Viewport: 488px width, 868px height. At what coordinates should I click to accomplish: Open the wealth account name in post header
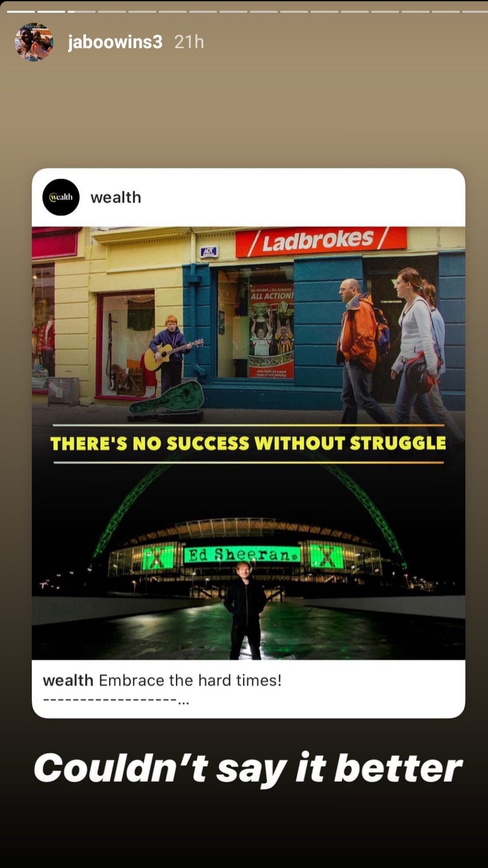(116, 198)
